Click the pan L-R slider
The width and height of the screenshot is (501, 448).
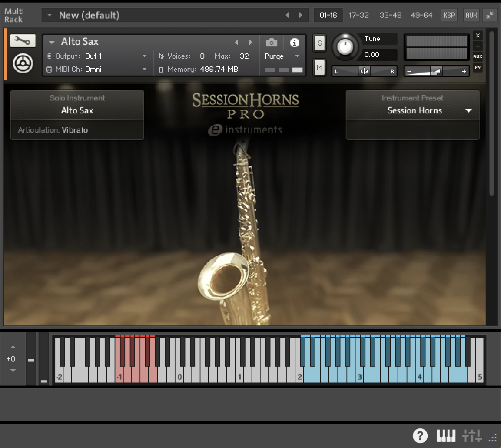364,71
